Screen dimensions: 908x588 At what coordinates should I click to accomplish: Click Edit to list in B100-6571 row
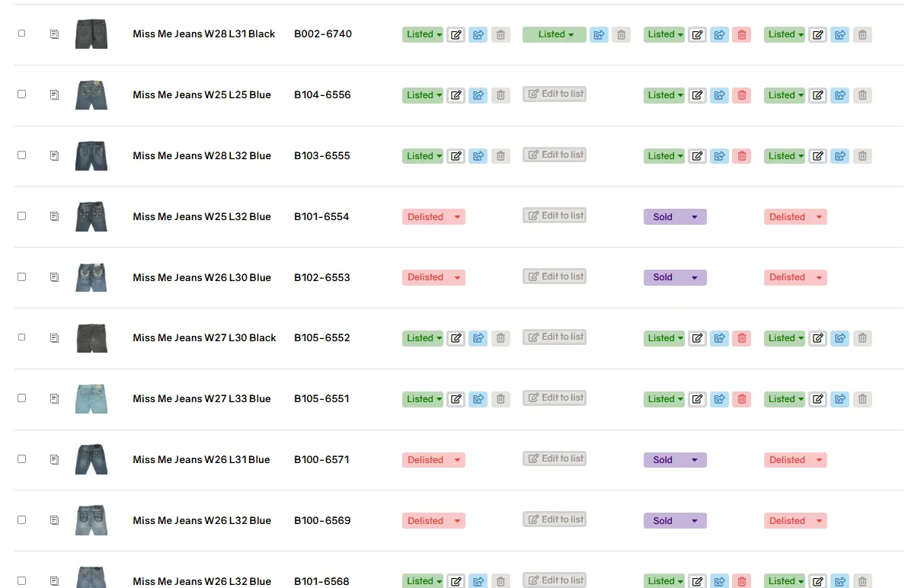[555, 459]
